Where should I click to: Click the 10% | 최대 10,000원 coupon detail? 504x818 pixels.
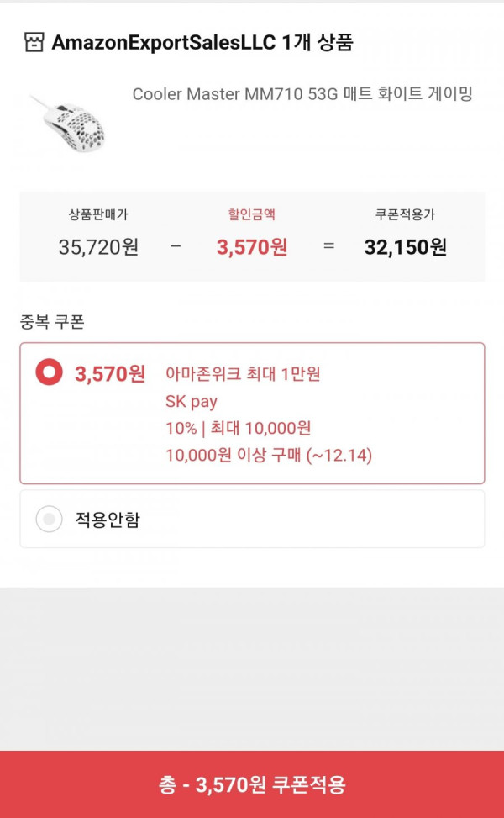click(239, 428)
